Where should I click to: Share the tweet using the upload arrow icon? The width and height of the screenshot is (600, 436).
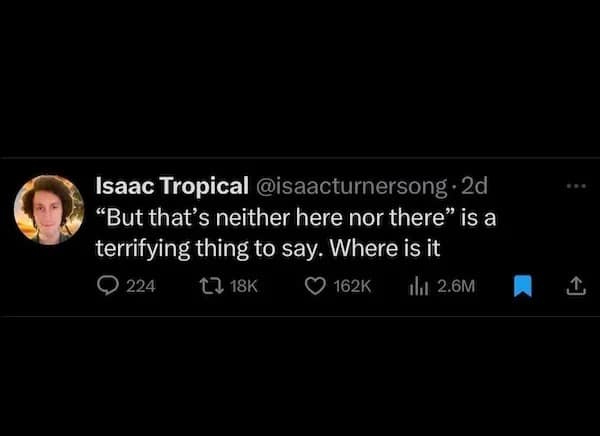point(575,286)
